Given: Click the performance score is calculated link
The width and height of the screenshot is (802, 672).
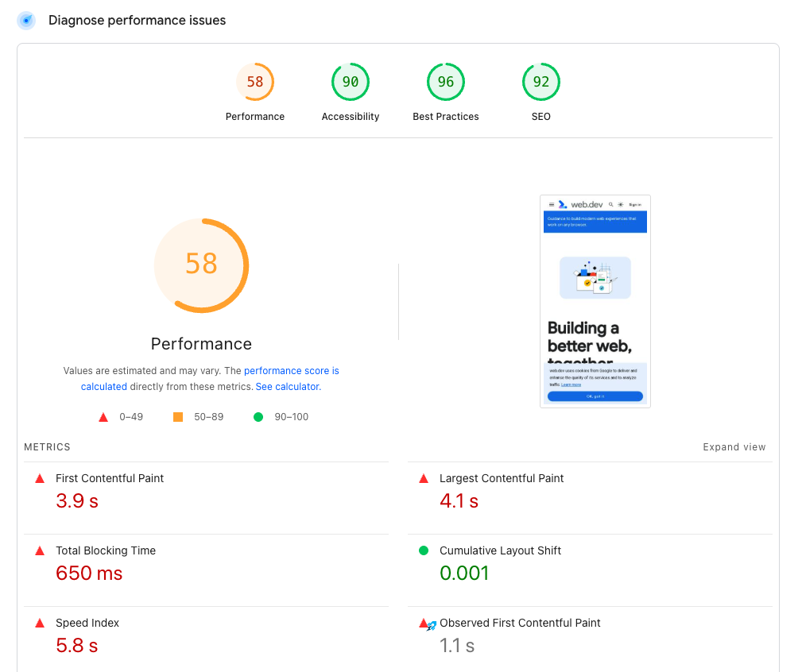Looking at the screenshot, I should click(292, 370).
